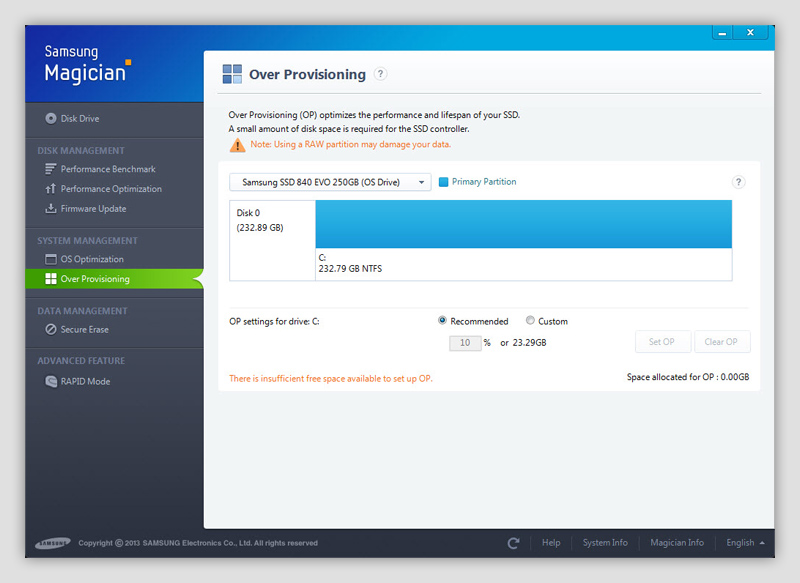800x583 pixels.
Task: Click the Samsung logo in footer
Action: coord(53,543)
